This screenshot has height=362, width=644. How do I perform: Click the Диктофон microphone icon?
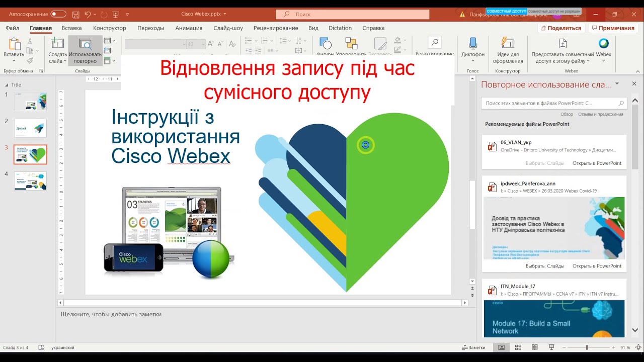(473, 44)
